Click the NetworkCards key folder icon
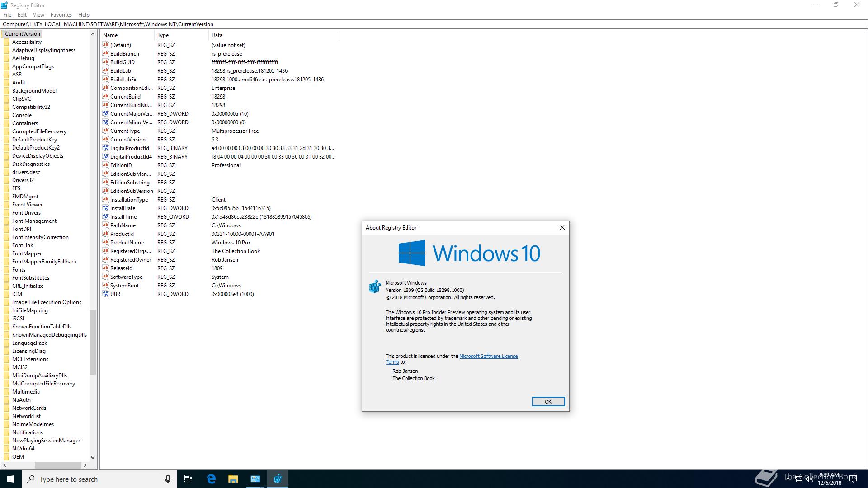Viewport: 868px width, 488px height. [x=7, y=408]
